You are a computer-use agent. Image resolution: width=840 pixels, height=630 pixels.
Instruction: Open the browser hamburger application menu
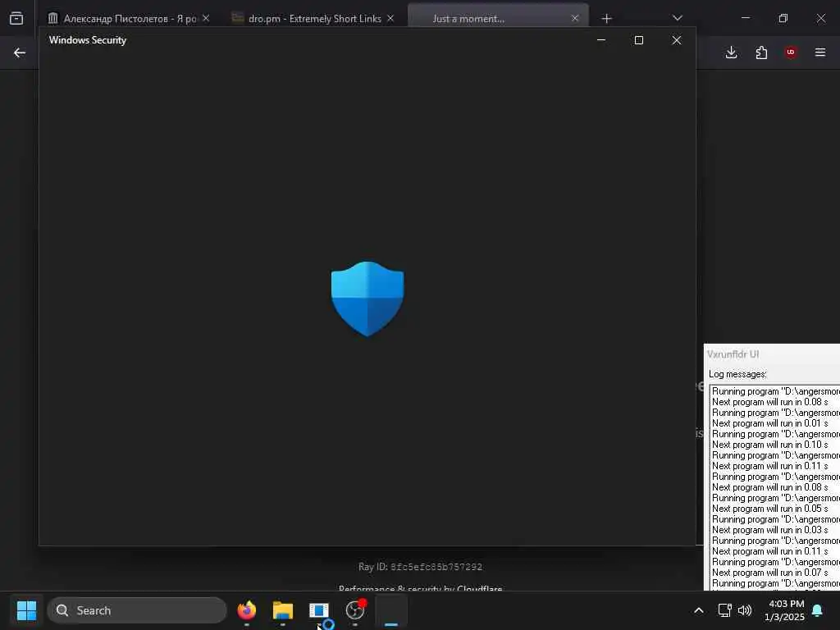[820, 52]
